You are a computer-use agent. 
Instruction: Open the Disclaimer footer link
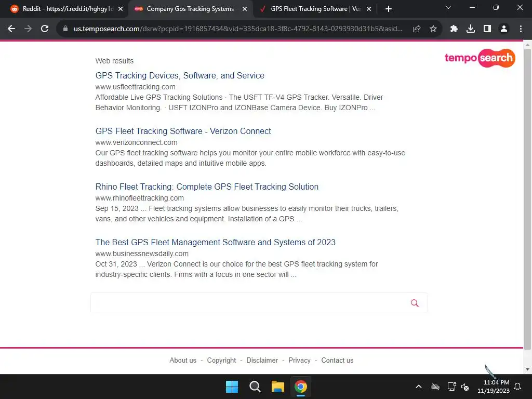click(262, 361)
